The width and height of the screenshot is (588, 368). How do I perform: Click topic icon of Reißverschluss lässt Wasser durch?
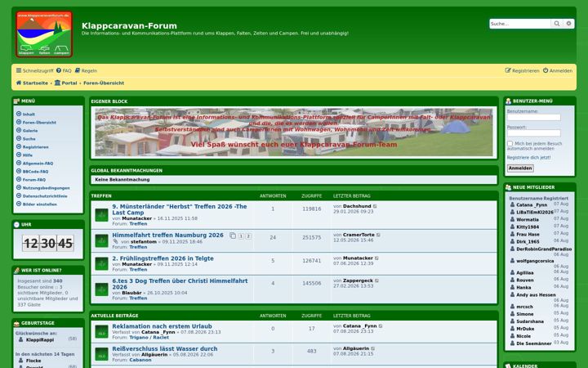coord(101,354)
